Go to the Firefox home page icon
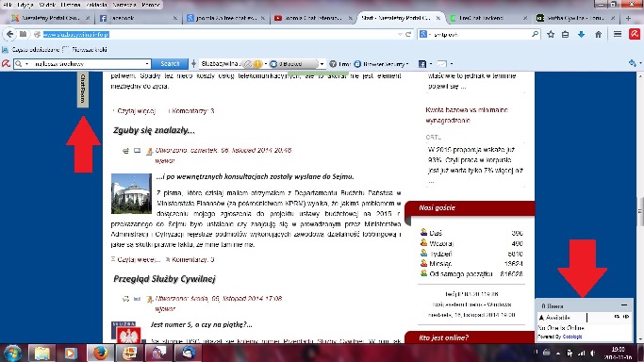This screenshot has height=362, width=644. pos(599,35)
